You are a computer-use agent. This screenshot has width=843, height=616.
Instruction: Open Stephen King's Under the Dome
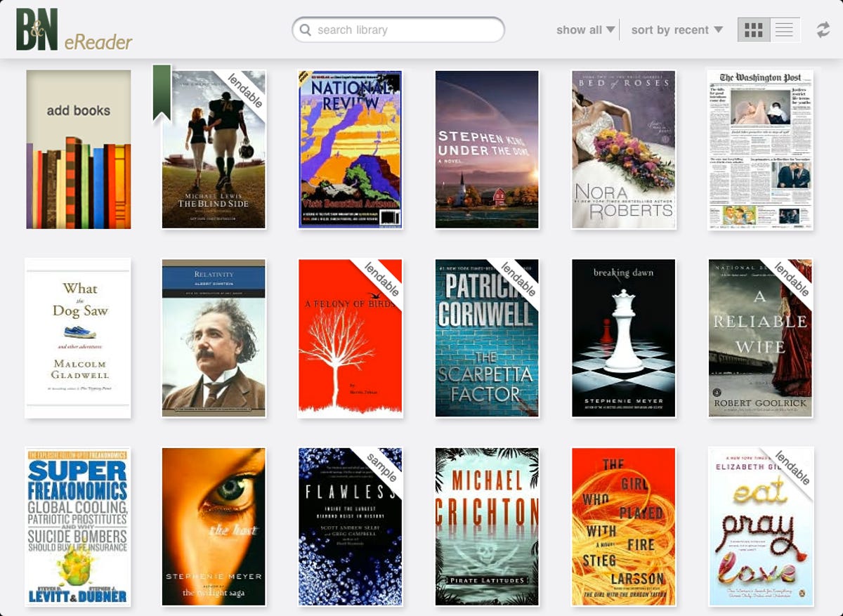click(x=487, y=150)
